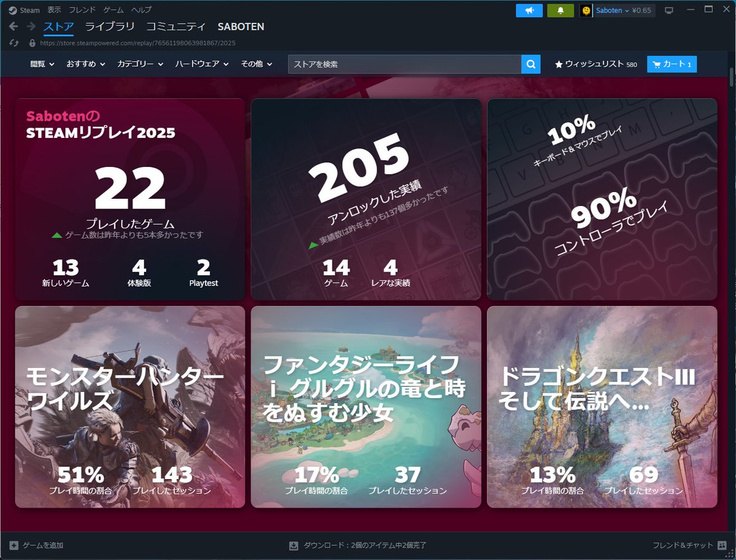This screenshot has height=560, width=736.
Task: Open フレンド＆チャット
Action: coord(683,545)
